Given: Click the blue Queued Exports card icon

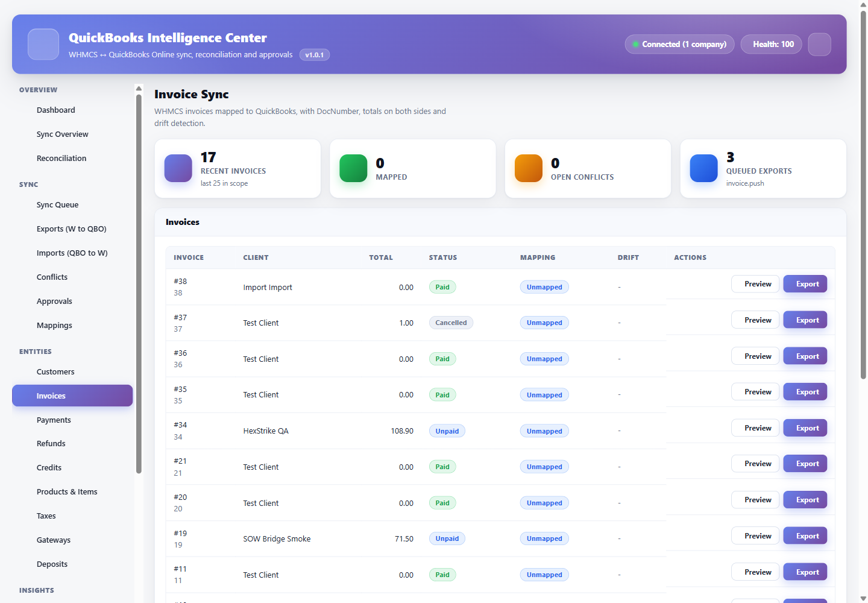Looking at the screenshot, I should click(x=704, y=168).
